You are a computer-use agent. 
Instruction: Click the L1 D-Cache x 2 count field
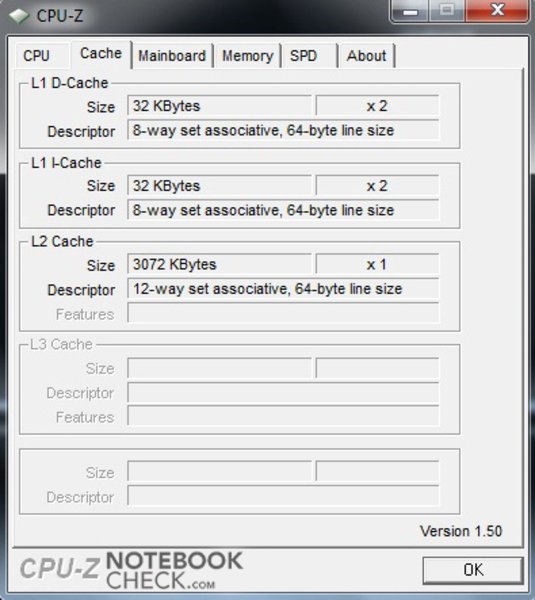pyautogui.click(x=377, y=106)
